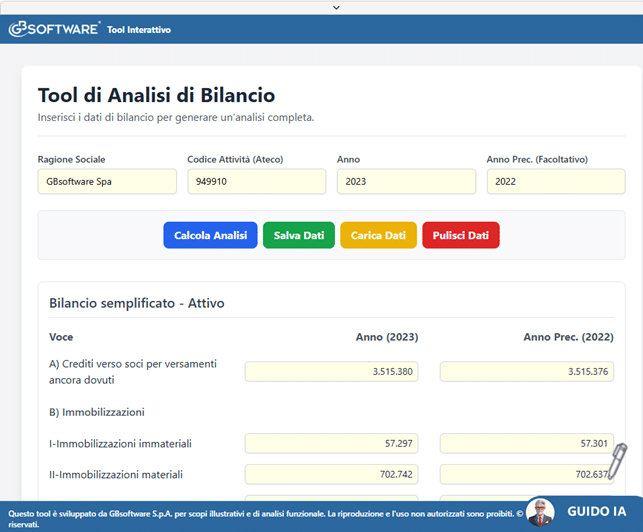The width and height of the screenshot is (643, 532).
Task: Click the Codice Attività (Ateco) label
Action: point(235,160)
